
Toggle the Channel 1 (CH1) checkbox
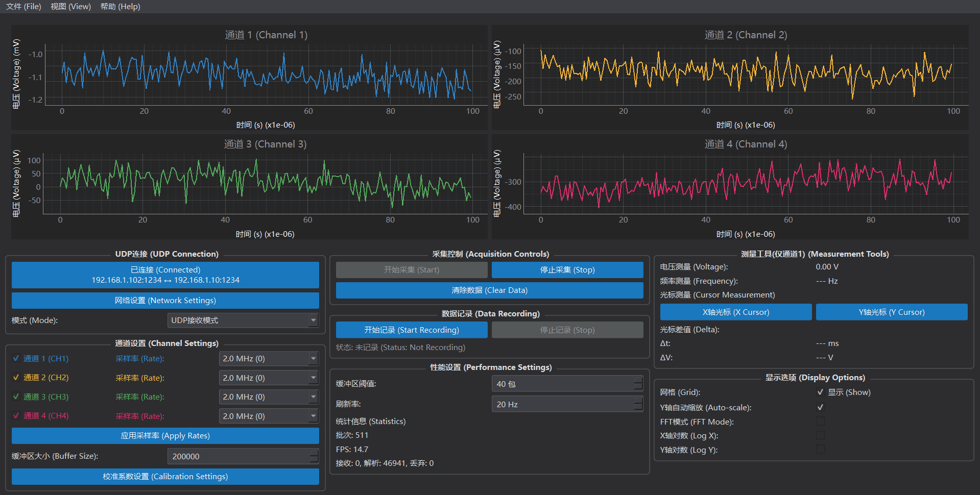pyautogui.click(x=16, y=358)
